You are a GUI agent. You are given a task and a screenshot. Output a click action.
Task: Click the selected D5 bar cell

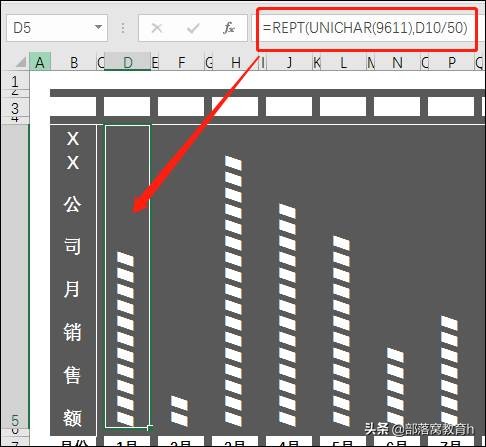point(127,276)
